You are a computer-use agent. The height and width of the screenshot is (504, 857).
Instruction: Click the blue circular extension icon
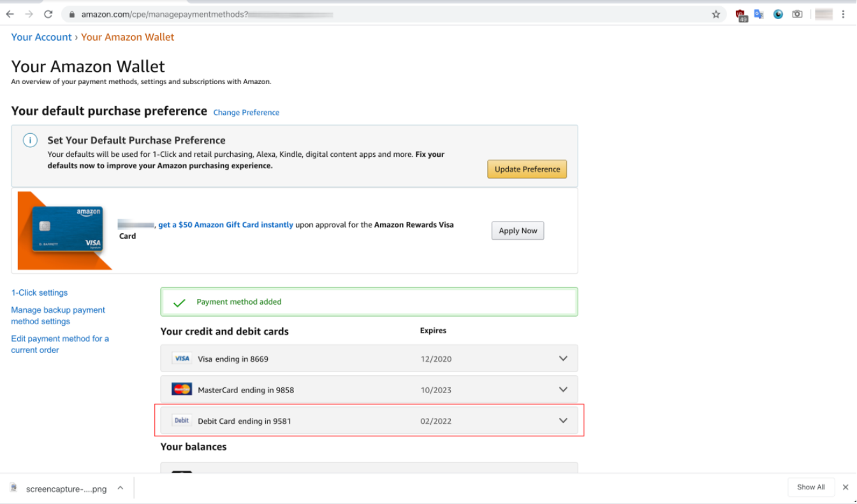(x=778, y=14)
